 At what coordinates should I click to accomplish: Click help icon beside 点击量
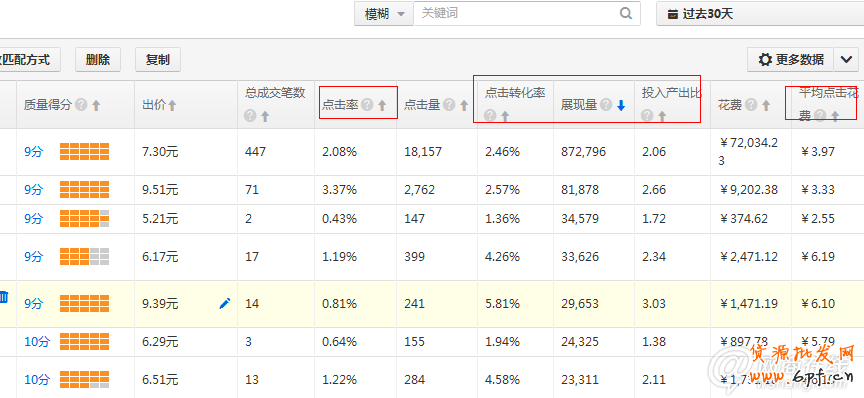click(x=449, y=105)
